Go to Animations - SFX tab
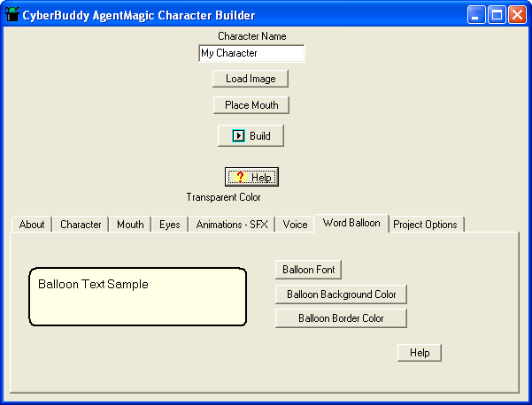The image size is (532, 405). click(x=232, y=225)
